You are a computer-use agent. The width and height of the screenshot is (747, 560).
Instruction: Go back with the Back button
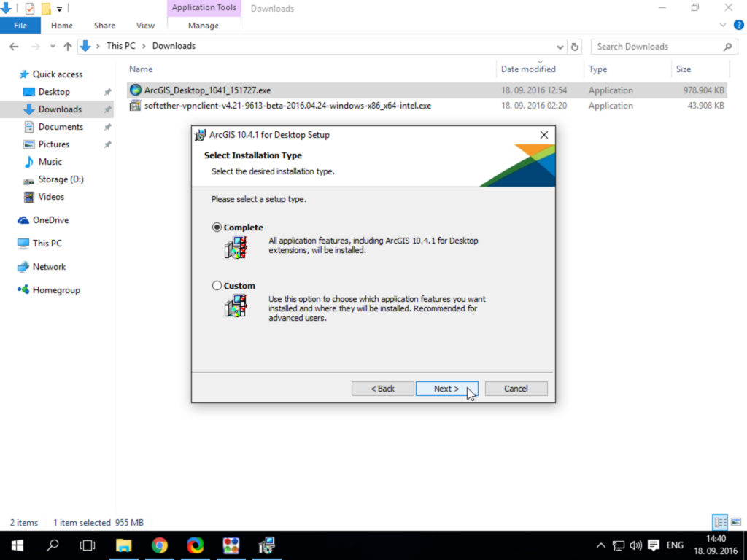pos(382,389)
